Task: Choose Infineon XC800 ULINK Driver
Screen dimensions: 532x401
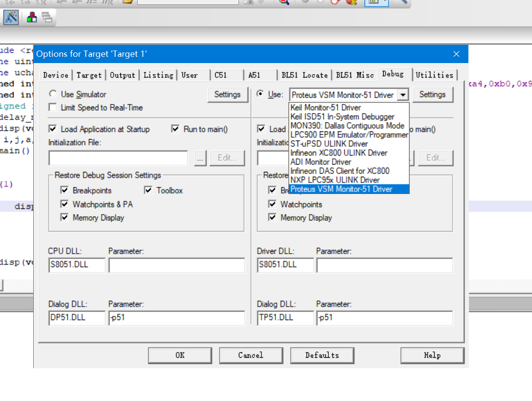Action: point(349,153)
